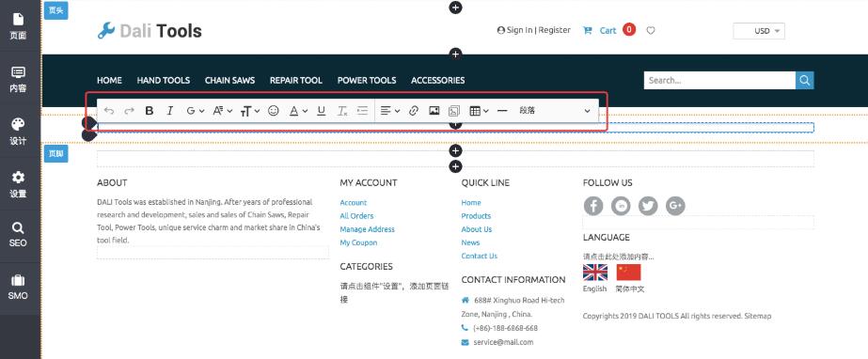
Task: Click the 页头 header section label
Action: point(55,10)
